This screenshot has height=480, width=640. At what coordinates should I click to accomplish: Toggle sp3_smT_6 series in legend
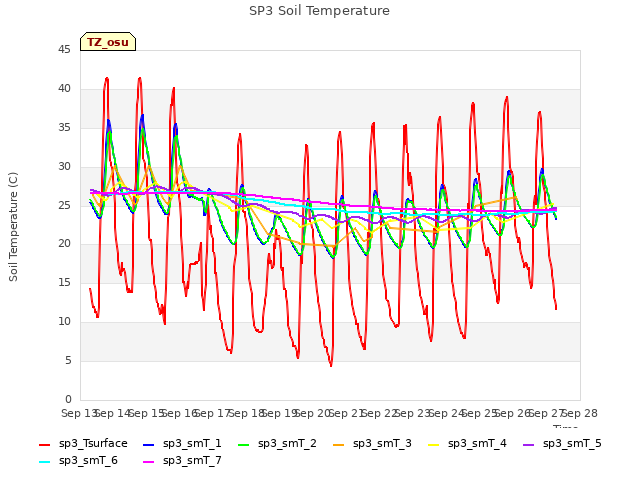point(78,461)
